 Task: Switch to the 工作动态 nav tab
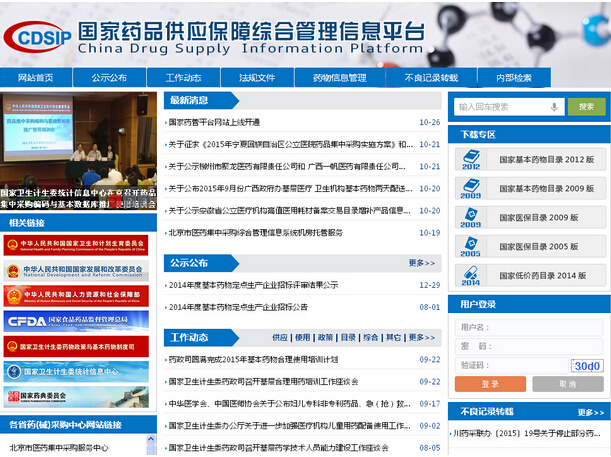coord(184,78)
